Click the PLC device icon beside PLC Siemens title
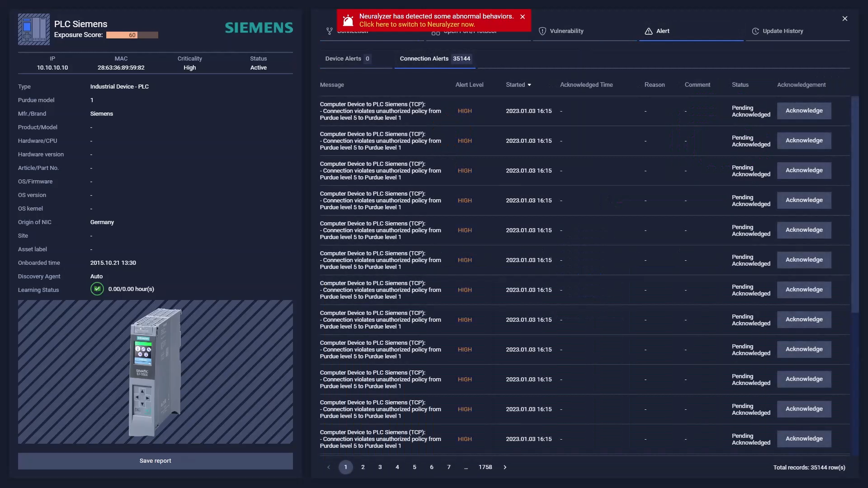Image resolution: width=868 pixels, height=488 pixels. 34,29
